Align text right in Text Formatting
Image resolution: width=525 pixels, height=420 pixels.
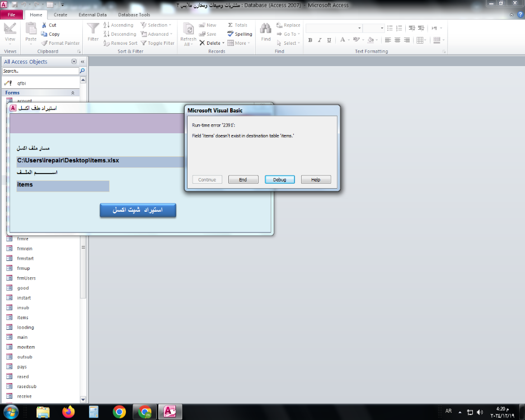coord(406,40)
